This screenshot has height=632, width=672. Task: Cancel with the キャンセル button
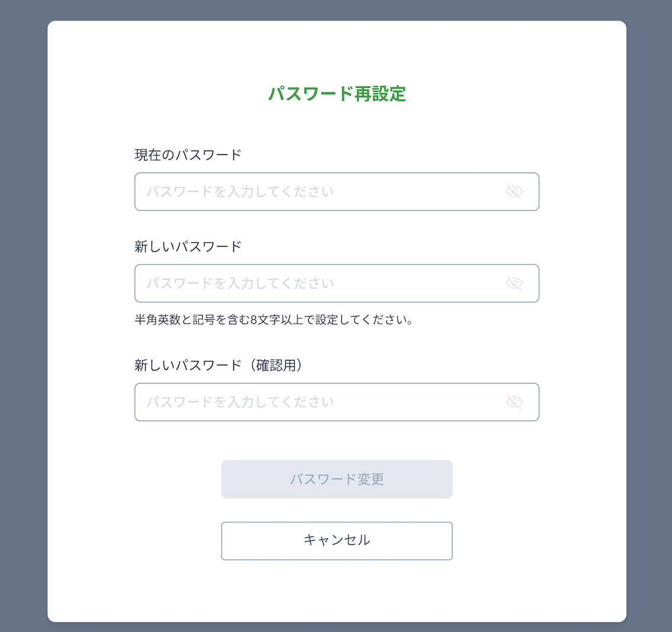(337, 541)
